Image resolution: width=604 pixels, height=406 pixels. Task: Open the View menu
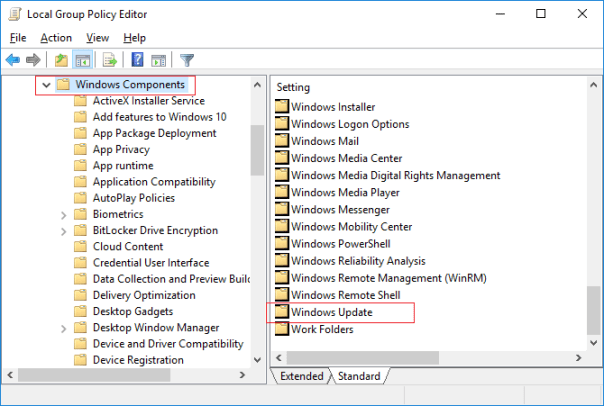pos(97,38)
